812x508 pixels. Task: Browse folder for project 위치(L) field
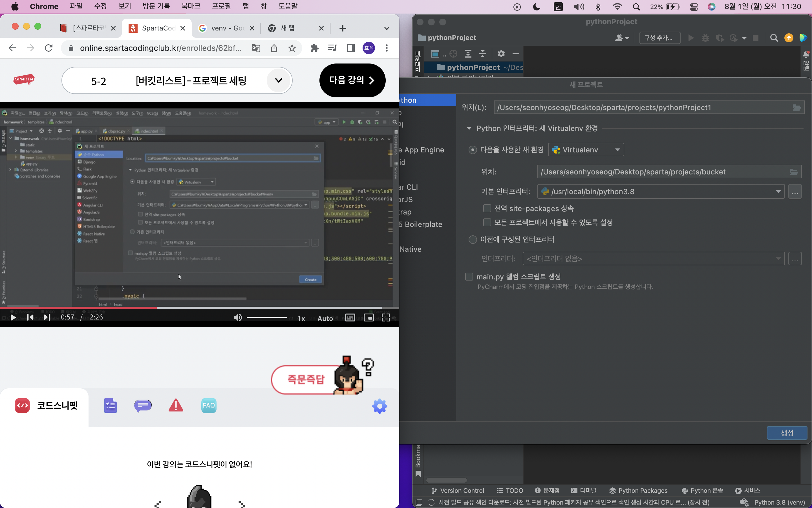796,108
